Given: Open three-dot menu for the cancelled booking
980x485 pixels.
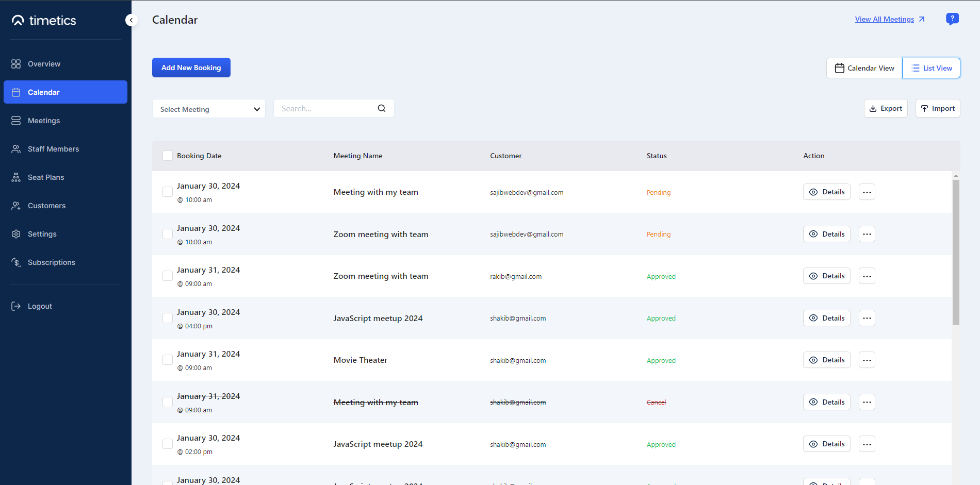Looking at the screenshot, I should [x=867, y=402].
